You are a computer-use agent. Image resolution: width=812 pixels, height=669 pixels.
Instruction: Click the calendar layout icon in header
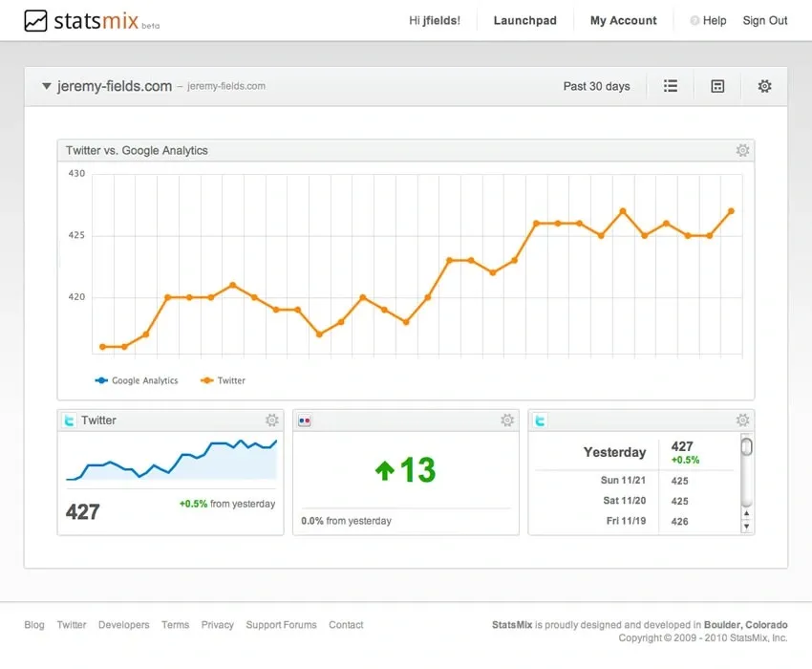point(717,86)
